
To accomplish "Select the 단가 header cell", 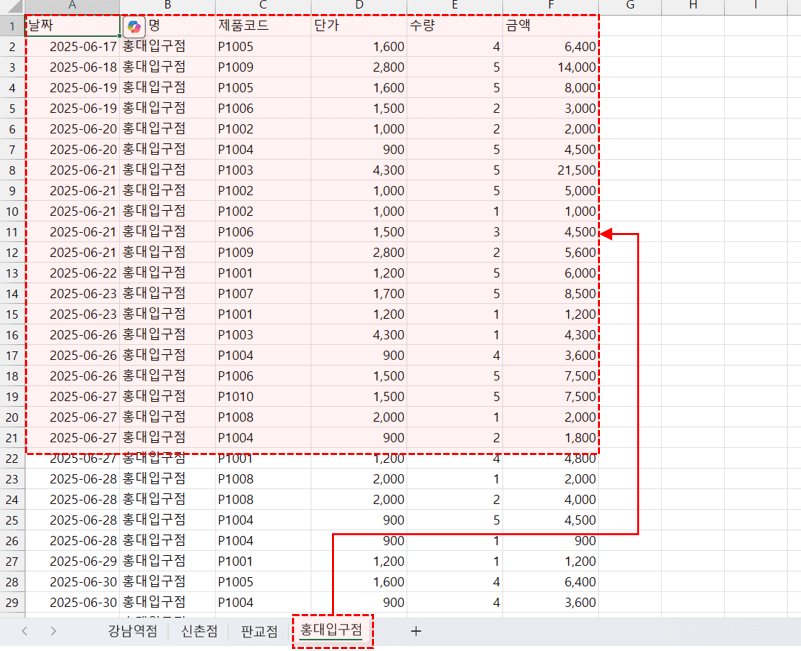I will pyautogui.click(x=358, y=26).
